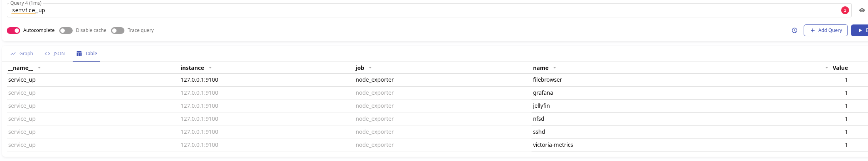Toggle query visibility with the eye icon
This screenshot has height=161, width=868.
click(x=862, y=11)
